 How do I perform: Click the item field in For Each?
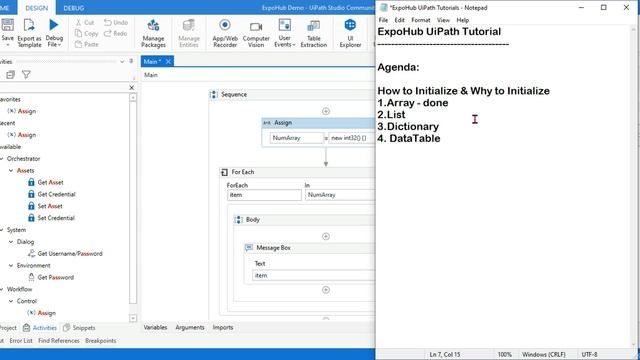(264, 195)
